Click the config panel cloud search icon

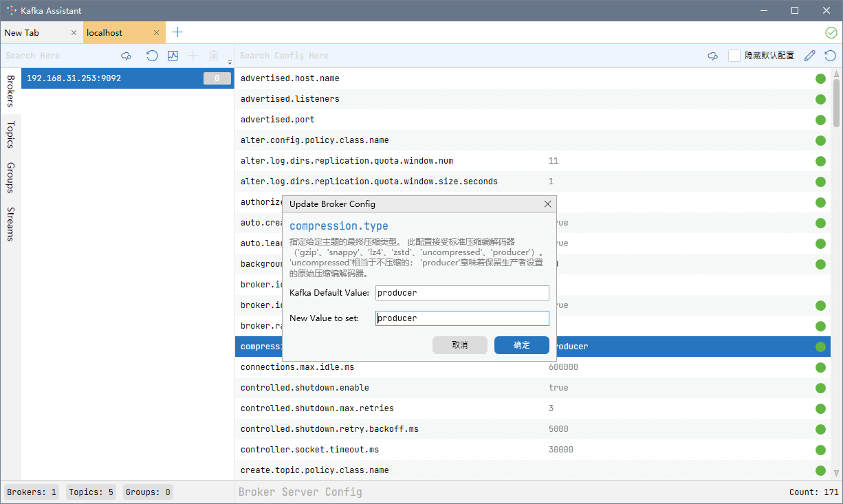[x=712, y=56]
